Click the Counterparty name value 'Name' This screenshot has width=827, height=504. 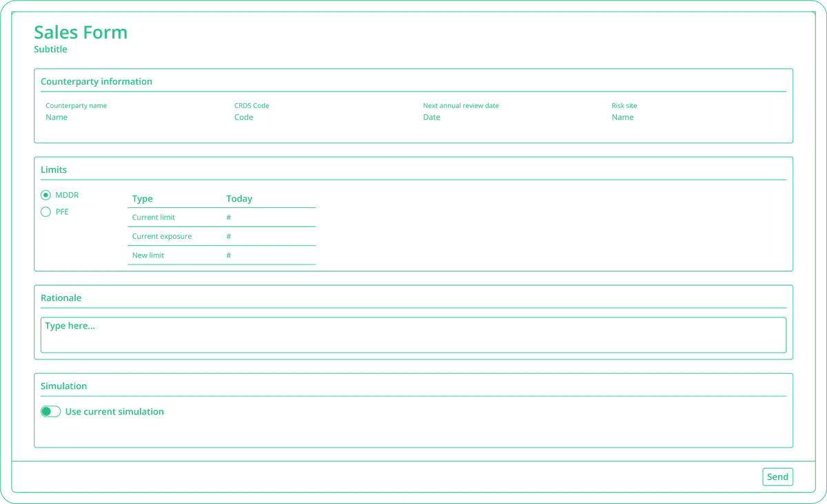click(57, 117)
